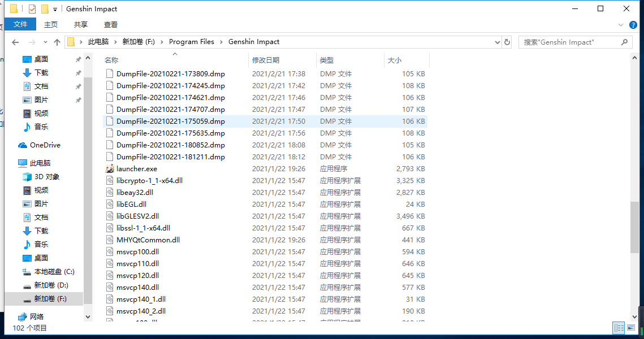644x339 pixels.
Task: Switch to the 主页 ribbon tab
Action: click(x=51, y=25)
